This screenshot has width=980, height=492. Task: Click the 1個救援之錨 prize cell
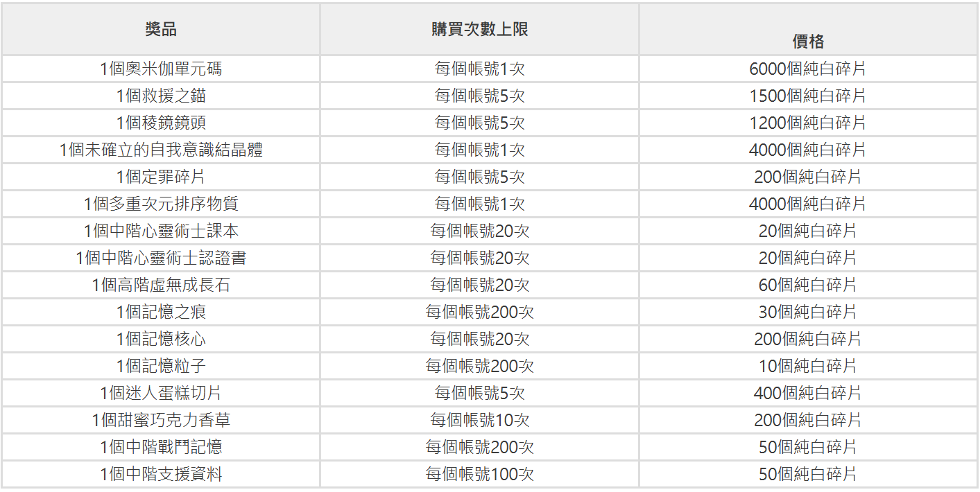click(x=161, y=96)
